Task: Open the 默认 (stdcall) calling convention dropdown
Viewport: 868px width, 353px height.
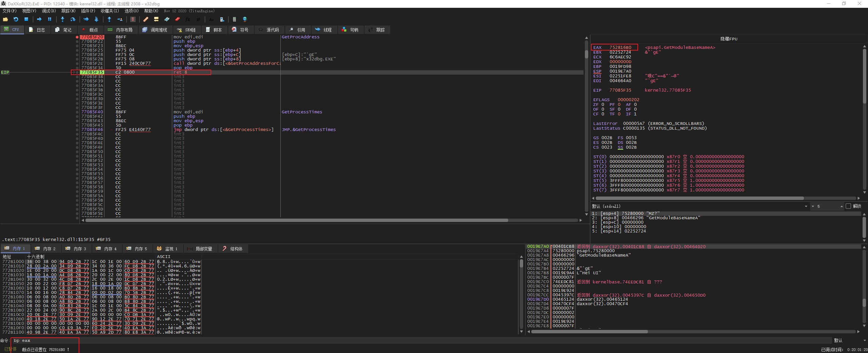Action: tap(806, 206)
